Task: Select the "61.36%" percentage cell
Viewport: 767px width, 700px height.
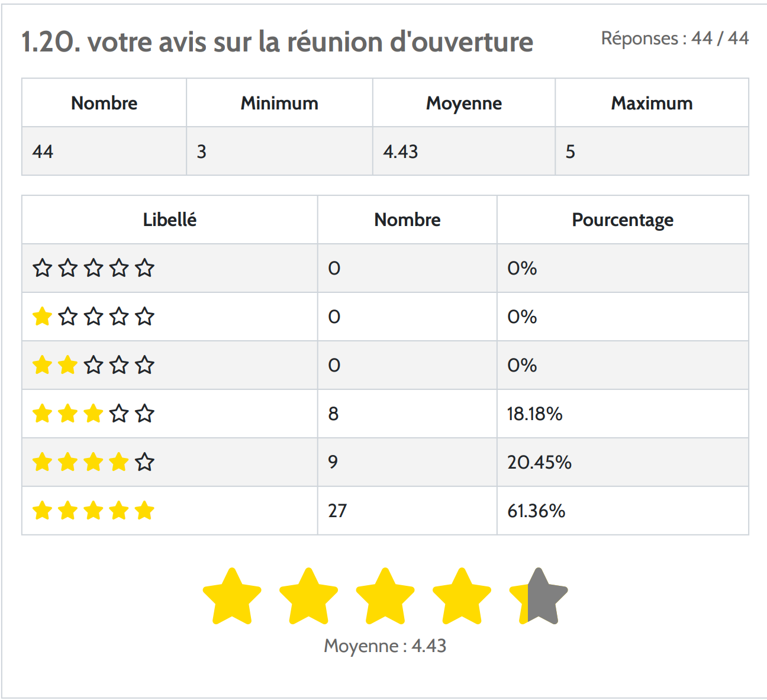Action: (536, 511)
